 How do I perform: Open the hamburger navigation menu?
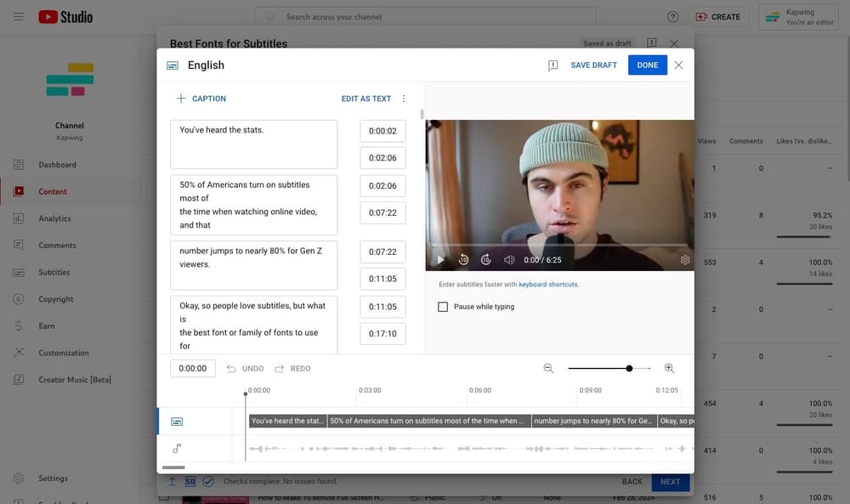point(18,15)
